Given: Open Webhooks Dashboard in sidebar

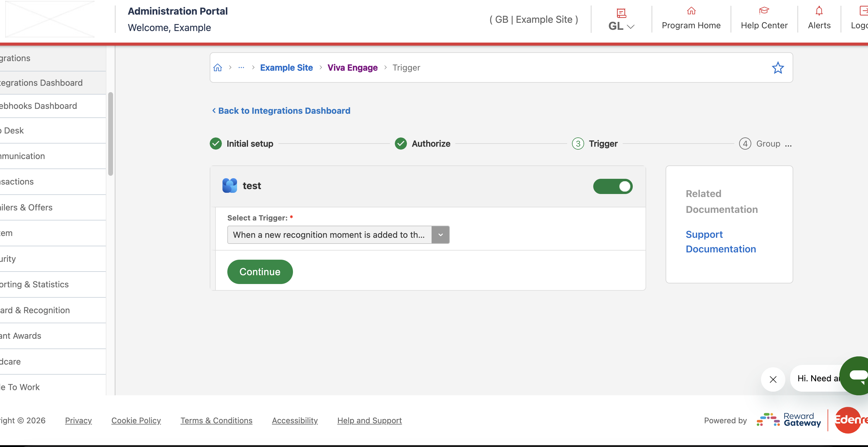Looking at the screenshot, I should tap(53, 106).
